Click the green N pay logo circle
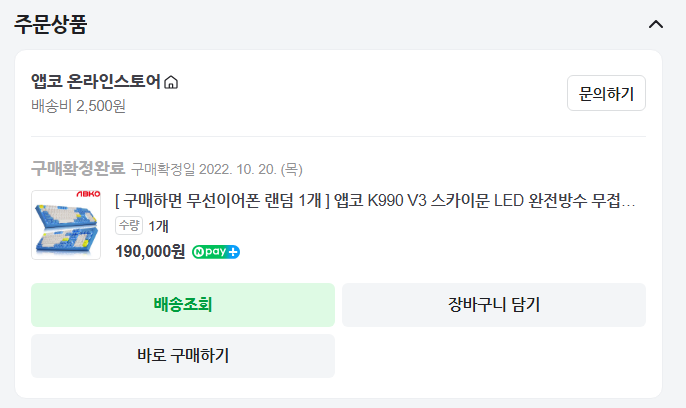Image resolution: width=686 pixels, height=408 pixels. point(199,251)
